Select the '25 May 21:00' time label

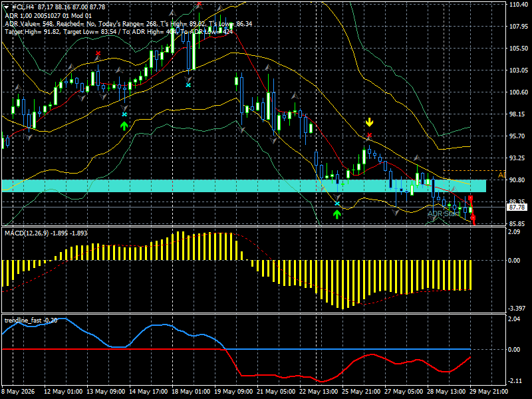[361, 392]
